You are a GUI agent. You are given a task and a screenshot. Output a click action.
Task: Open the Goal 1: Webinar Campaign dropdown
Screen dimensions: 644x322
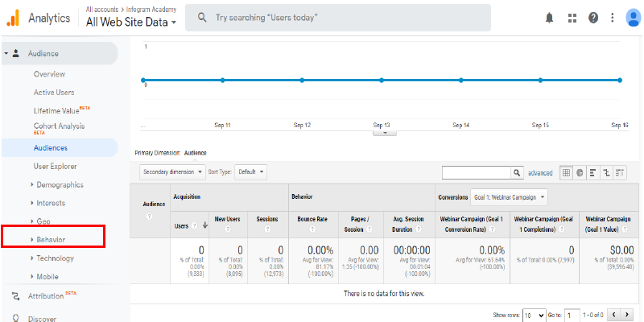pyautogui.click(x=509, y=197)
